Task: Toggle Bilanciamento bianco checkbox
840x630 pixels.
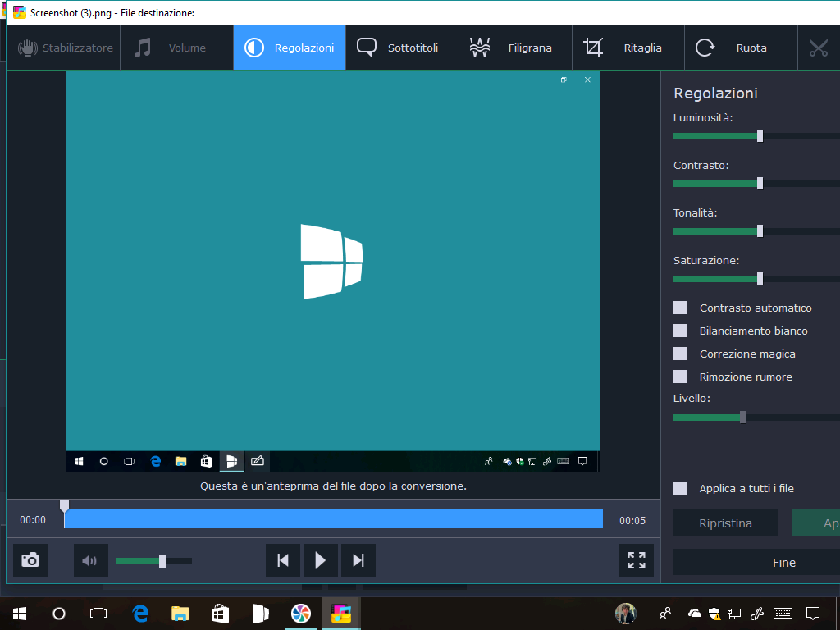Action: (x=680, y=331)
